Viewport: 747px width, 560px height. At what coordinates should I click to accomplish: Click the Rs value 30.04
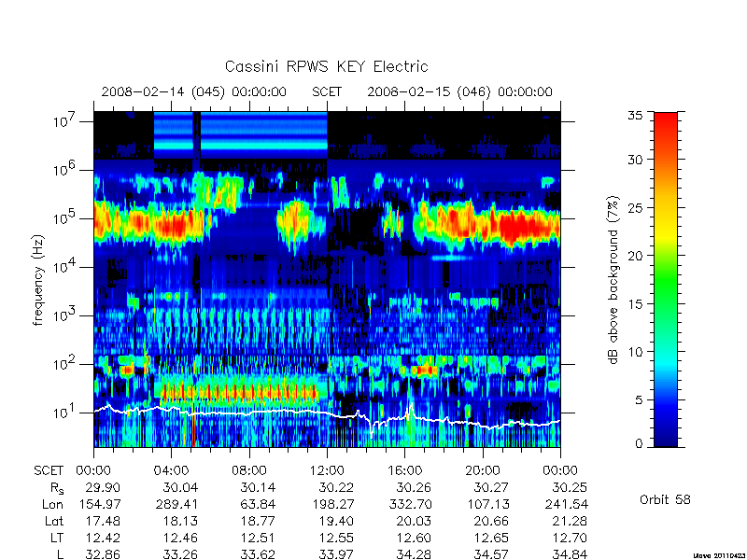point(180,487)
